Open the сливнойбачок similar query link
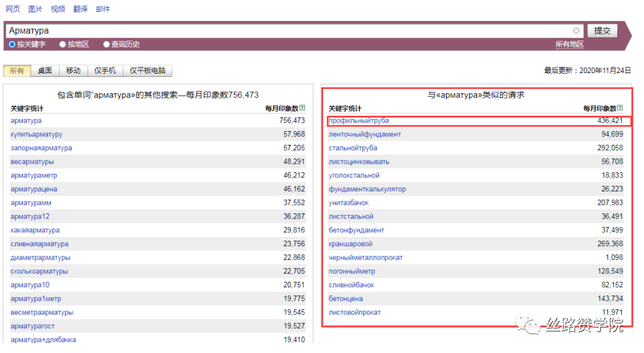Viewport: 644px width, 353px height. tap(351, 285)
